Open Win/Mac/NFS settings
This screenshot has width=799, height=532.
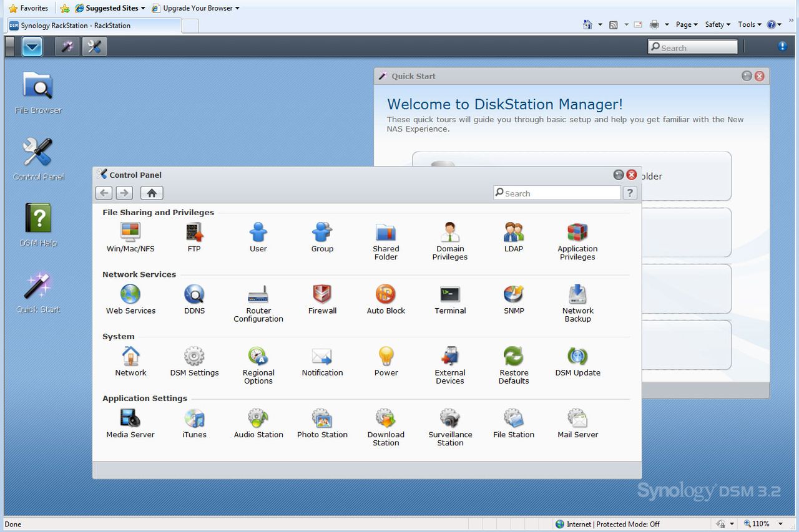130,238
